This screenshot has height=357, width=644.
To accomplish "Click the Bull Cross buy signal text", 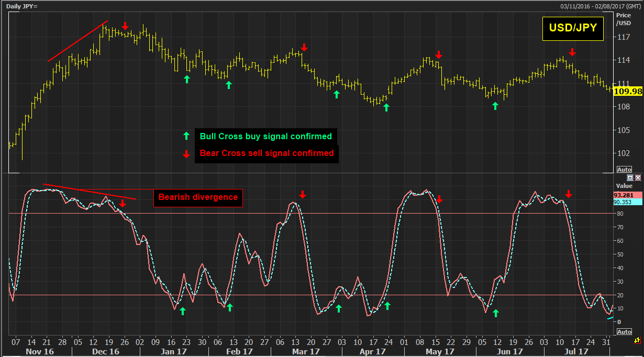I will coord(265,136).
